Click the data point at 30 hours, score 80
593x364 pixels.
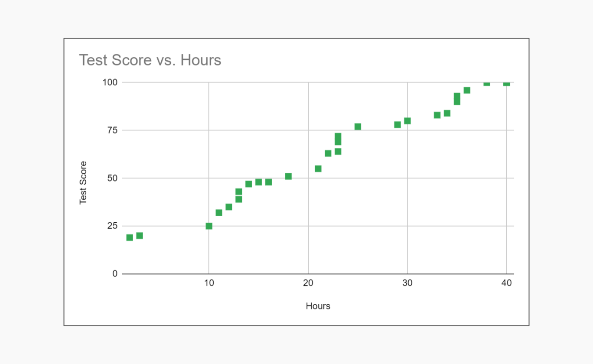coord(407,121)
